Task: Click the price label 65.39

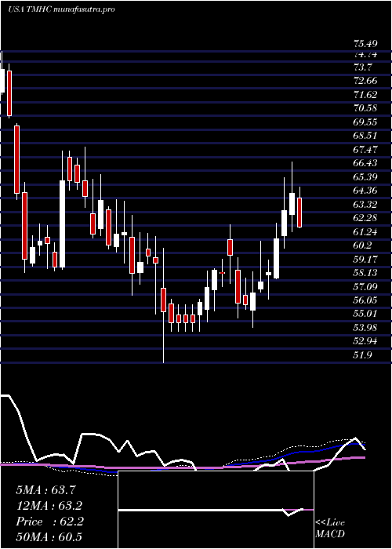Action: (x=365, y=176)
